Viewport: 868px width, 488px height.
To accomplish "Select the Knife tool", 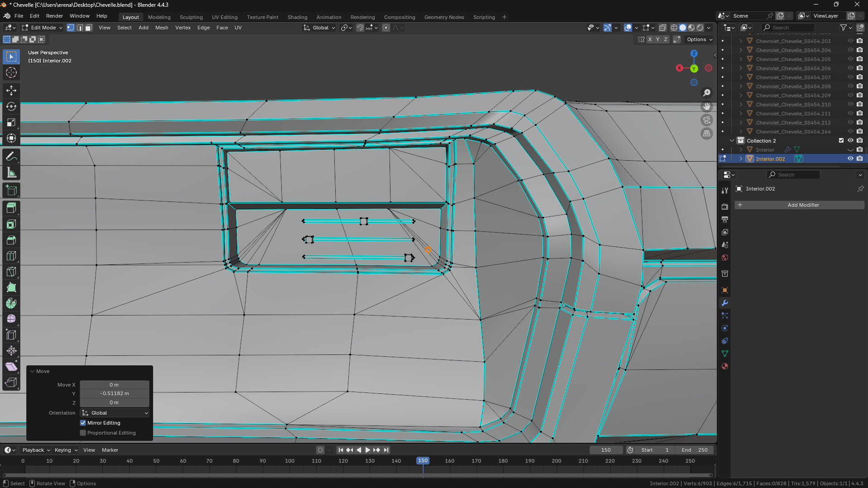I will coord(11,272).
